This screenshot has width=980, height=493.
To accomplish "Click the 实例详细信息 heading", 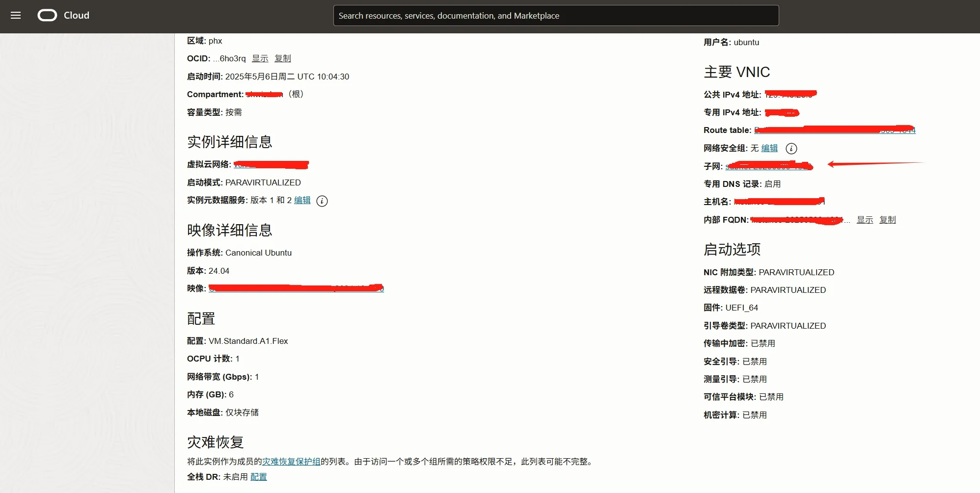I will coord(229,142).
